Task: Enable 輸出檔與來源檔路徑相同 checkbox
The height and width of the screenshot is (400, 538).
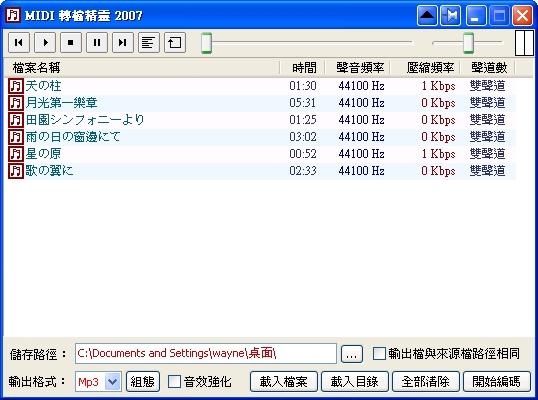Action: [379, 353]
